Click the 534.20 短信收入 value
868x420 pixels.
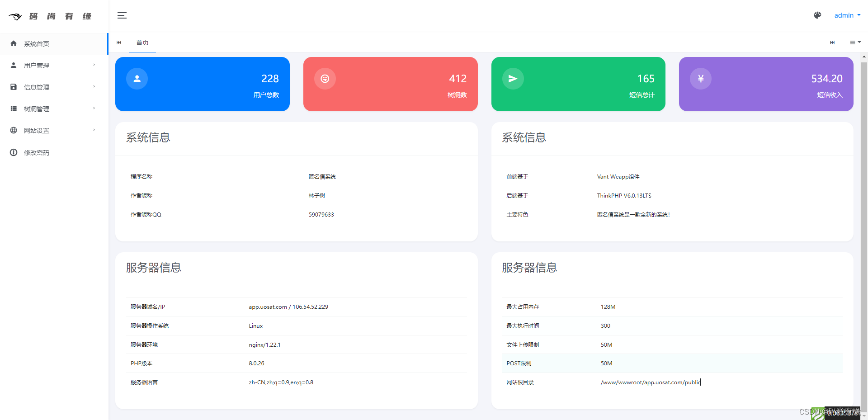pyautogui.click(x=827, y=79)
